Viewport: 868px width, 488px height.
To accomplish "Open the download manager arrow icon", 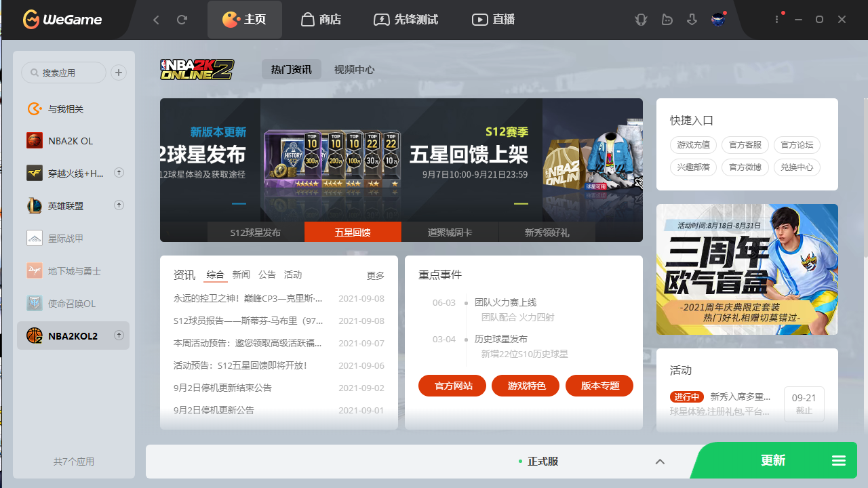I will click(692, 20).
